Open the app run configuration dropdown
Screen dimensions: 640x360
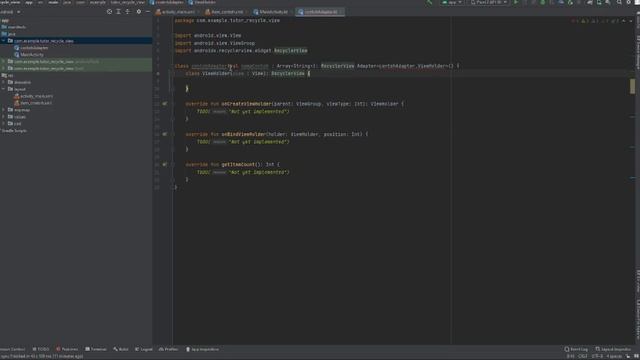(x=452, y=2)
